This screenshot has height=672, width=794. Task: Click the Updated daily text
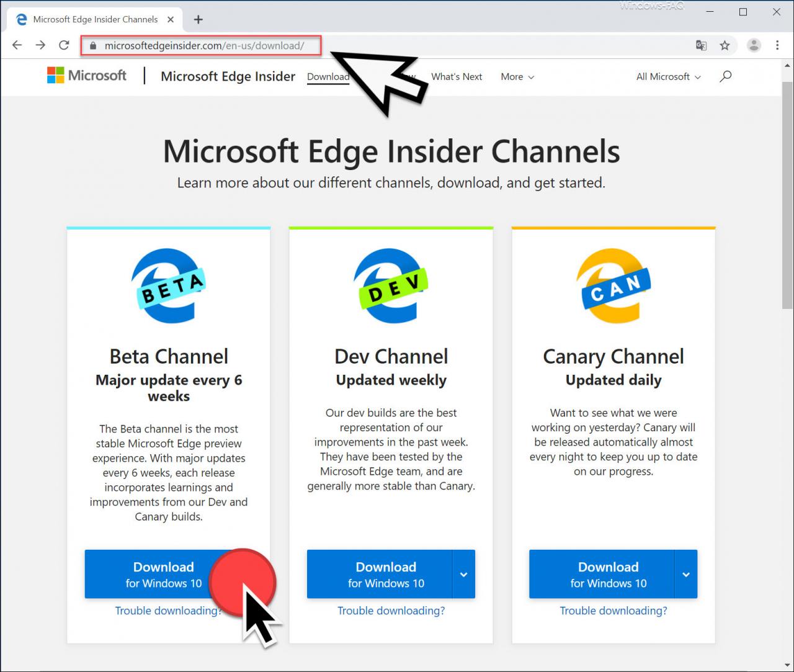(x=613, y=380)
